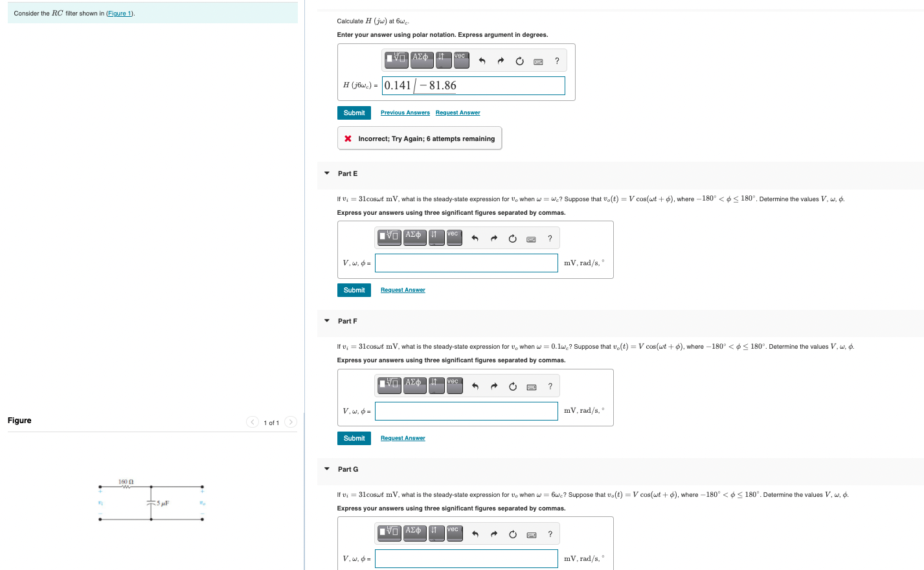Image resolution: width=924 pixels, height=570 pixels.
Task: View Previous Answers link
Action: 405,113
